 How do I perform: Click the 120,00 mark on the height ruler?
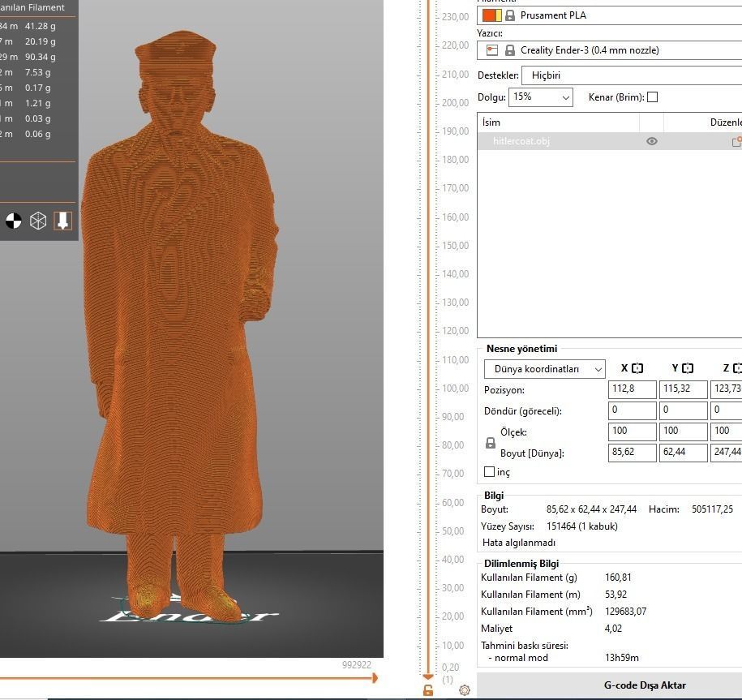point(455,331)
